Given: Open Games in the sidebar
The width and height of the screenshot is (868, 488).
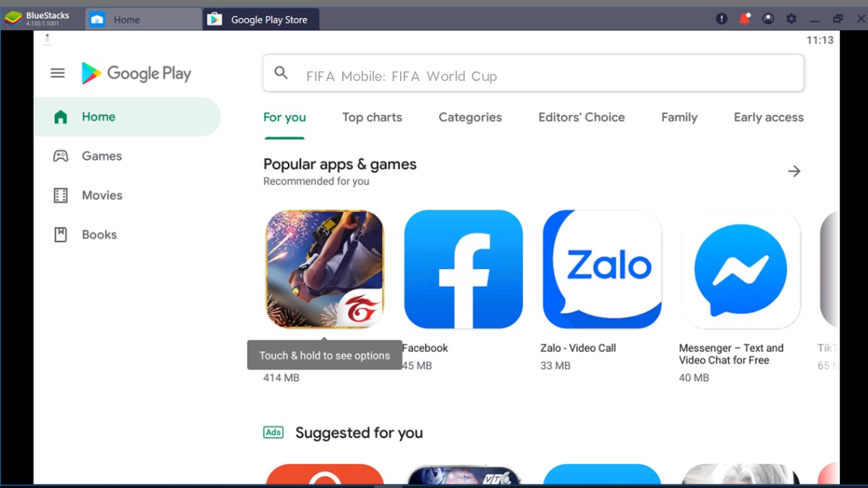Looking at the screenshot, I should click(101, 156).
